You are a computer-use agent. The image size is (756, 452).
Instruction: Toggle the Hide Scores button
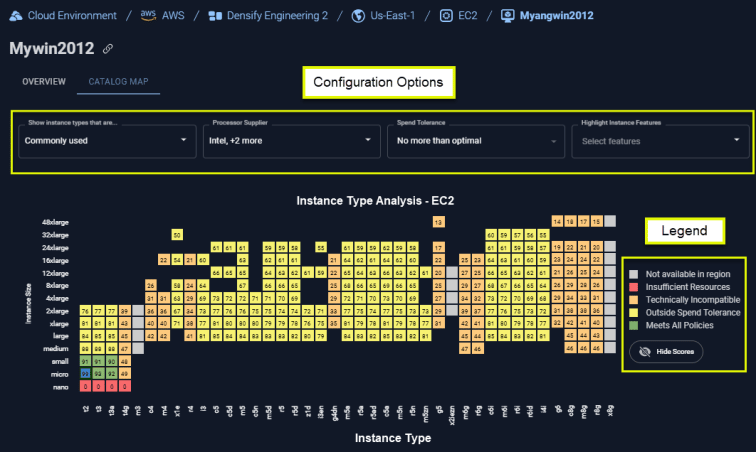[666, 352]
